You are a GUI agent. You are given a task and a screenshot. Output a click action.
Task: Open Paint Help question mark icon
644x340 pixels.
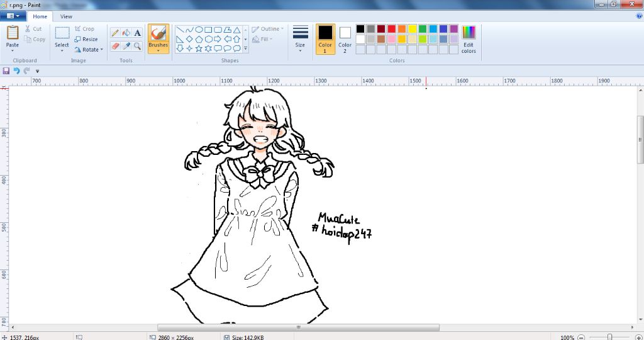coord(639,16)
